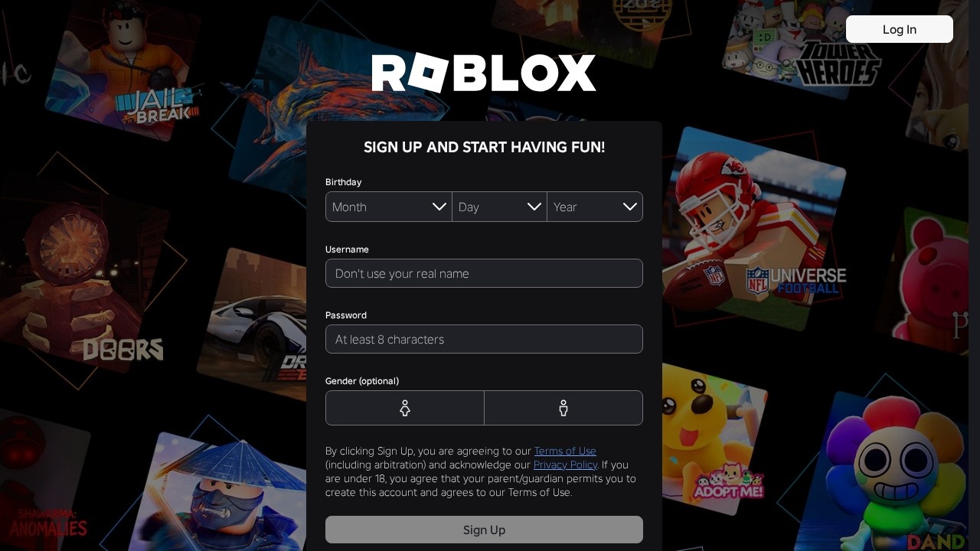Click the Tower Heroes game thumbnail
980x551 pixels.
tap(804, 46)
